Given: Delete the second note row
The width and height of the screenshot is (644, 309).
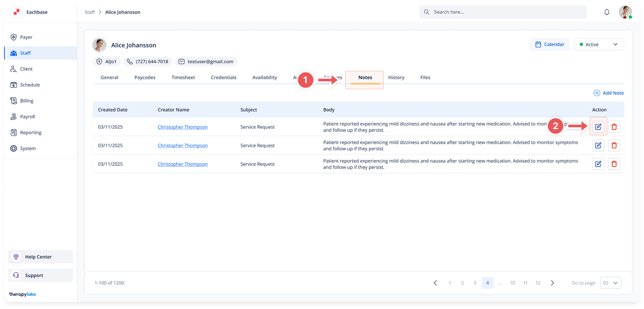Looking at the screenshot, I should (614, 145).
